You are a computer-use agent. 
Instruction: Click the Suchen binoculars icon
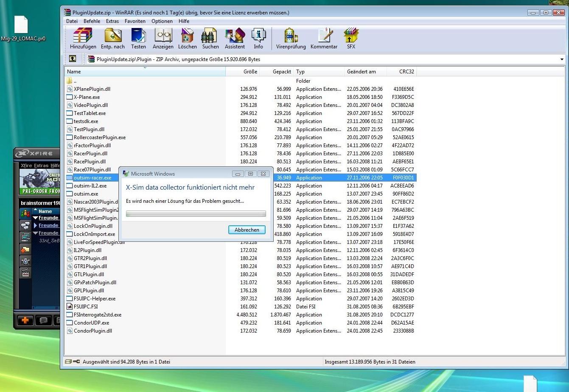[210, 39]
